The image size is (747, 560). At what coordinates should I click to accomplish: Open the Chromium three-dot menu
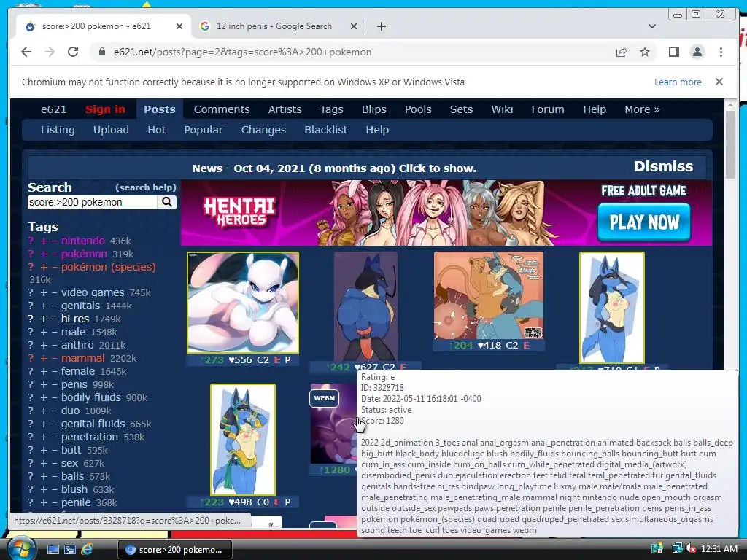pos(721,52)
